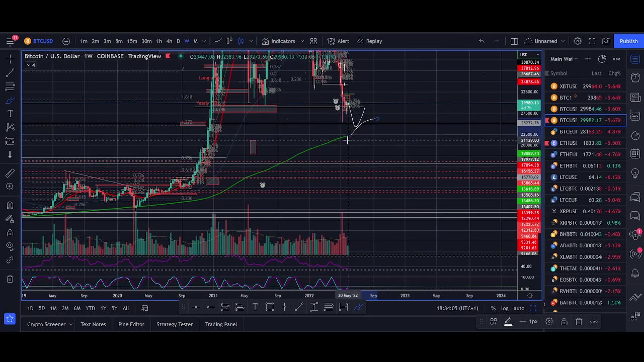Set date range to YTD
The image size is (644, 362).
pyautogui.click(x=90, y=308)
